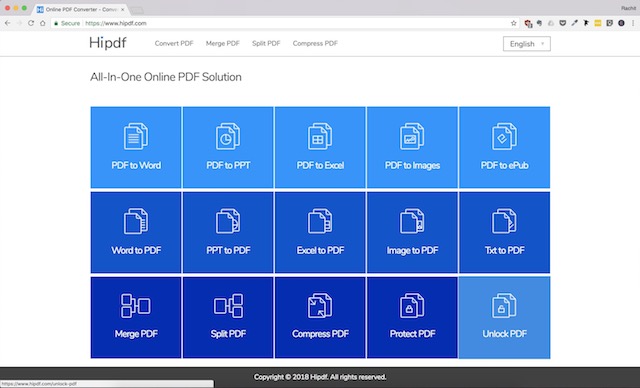Open the Evernote elephant extension

click(x=540, y=23)
